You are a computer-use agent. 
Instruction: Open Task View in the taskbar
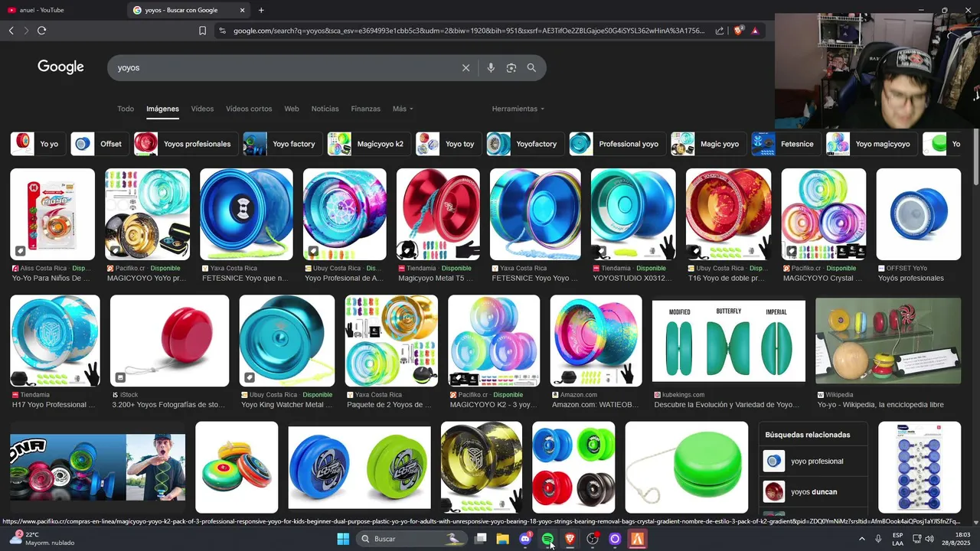[x=481, y=539]
